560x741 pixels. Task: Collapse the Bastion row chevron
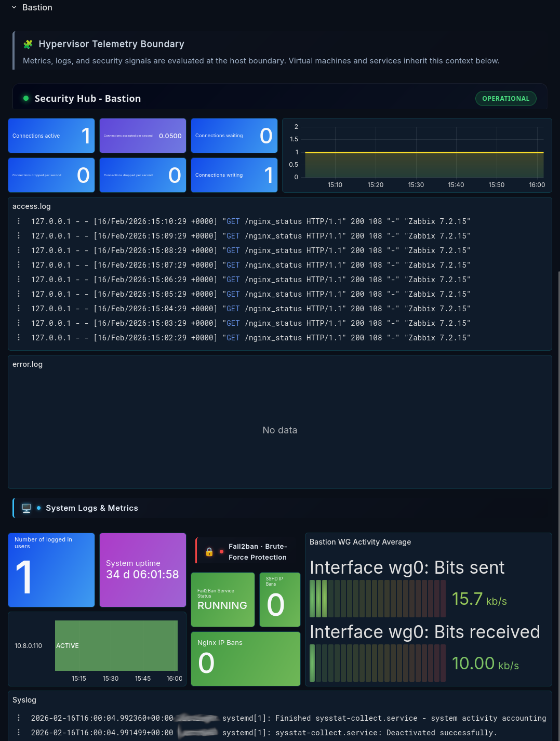point(14,8)
